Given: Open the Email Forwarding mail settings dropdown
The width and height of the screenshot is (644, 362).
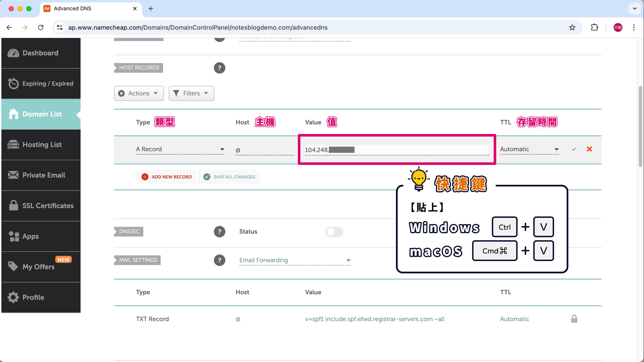Looking at the screenshot, I should point(295,260).
